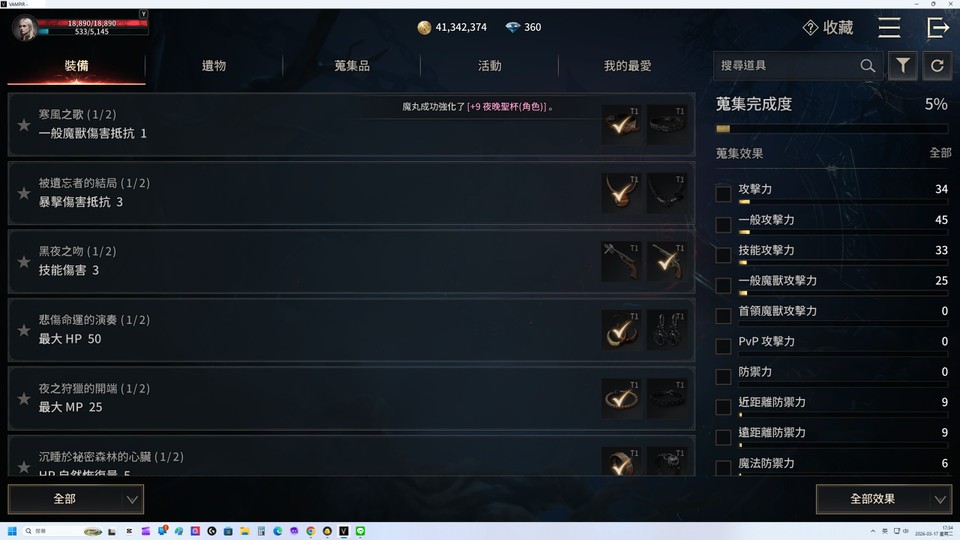Switch to the 遺物 tab
This screenshot has width=960, height=540.
(x=214, y=66)
